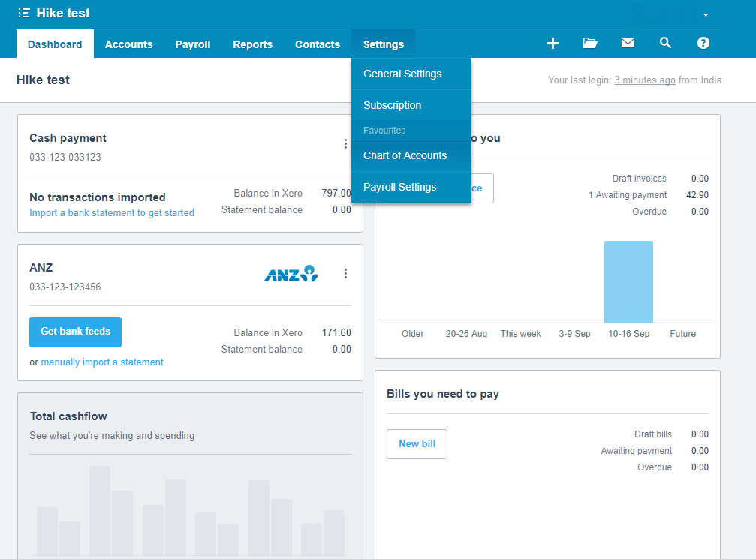The image size is (756, 559).
Task: Click the Favourites section label
Action: (x=384, y=130)
